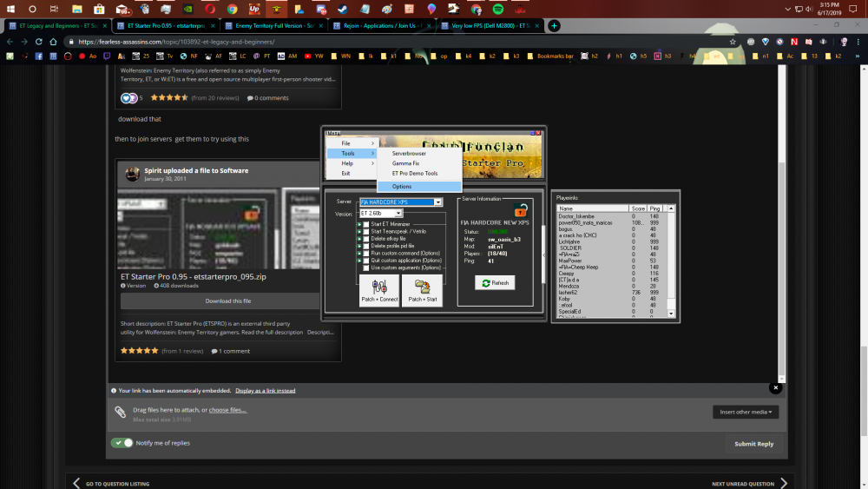The width and height of the screenshot is (868, 489).
Task: Open the Twitch bookmark icon
Action: (107, 56)
